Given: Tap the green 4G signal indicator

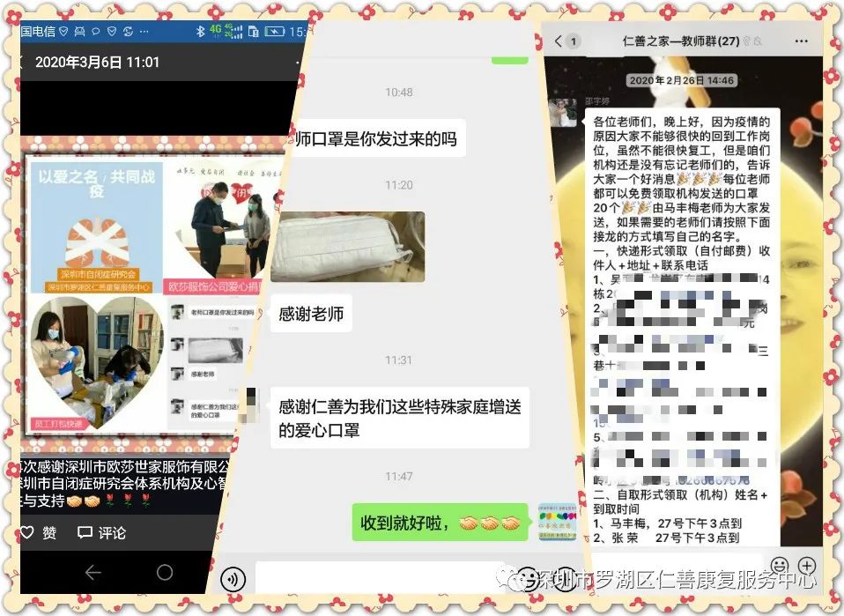Looking at the screenshot, I should tap(215, 30).
